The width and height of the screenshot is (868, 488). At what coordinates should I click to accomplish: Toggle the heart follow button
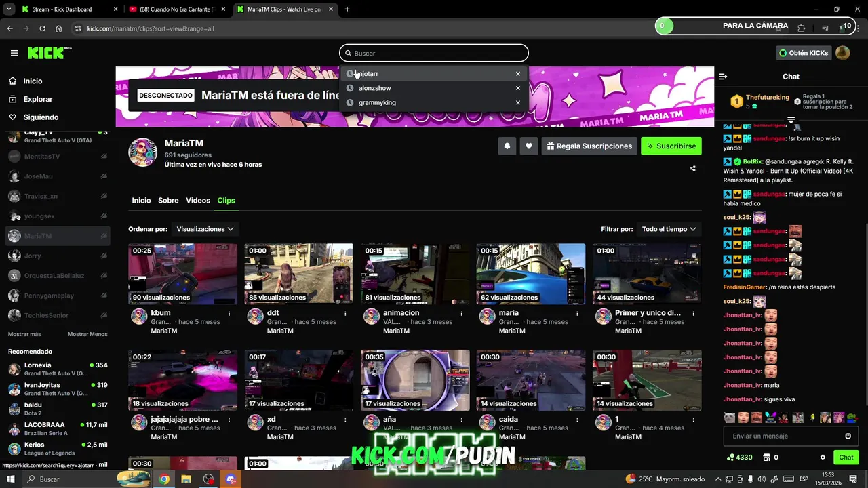pyautogui.click(x=529, y=146)
